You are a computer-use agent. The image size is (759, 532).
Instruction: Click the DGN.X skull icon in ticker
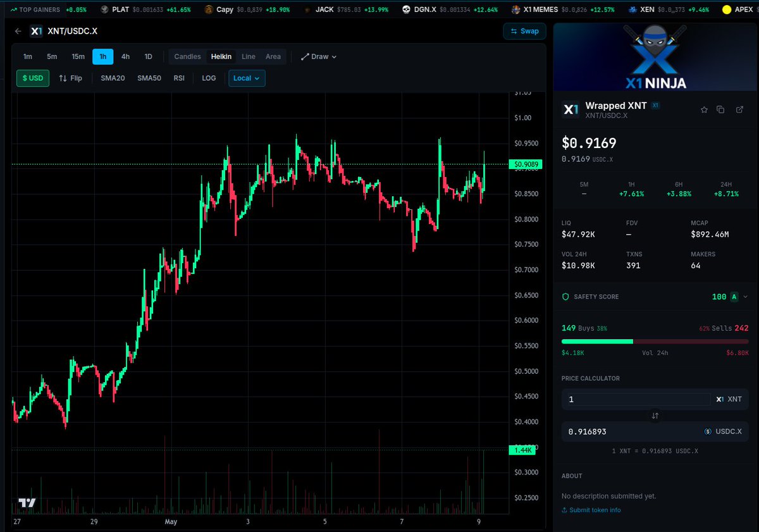(406, 9)
